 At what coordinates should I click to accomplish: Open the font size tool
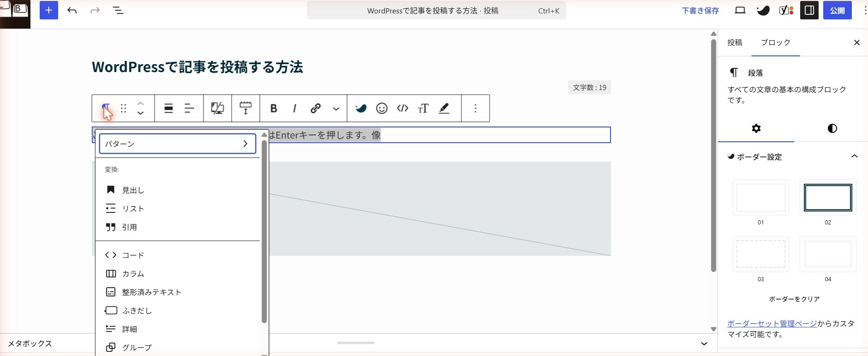(423, 109)
